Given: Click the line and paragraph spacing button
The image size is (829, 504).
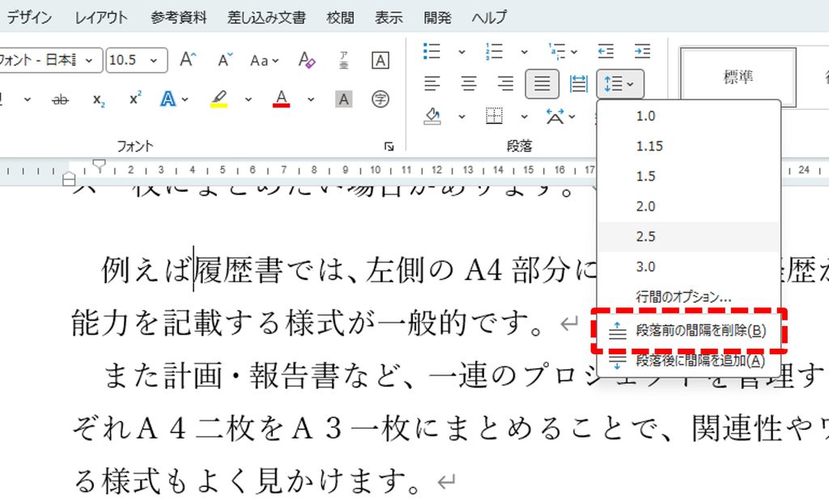Looking at the screenshot, I should [620, 83].
